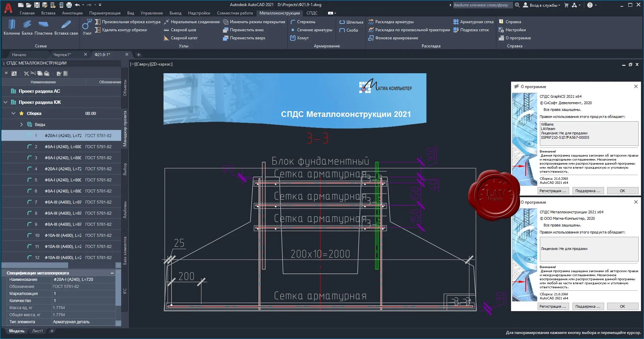Select the Хомут stirrup tool
Screen dimensions: 644x339
[x=299, y=38]
